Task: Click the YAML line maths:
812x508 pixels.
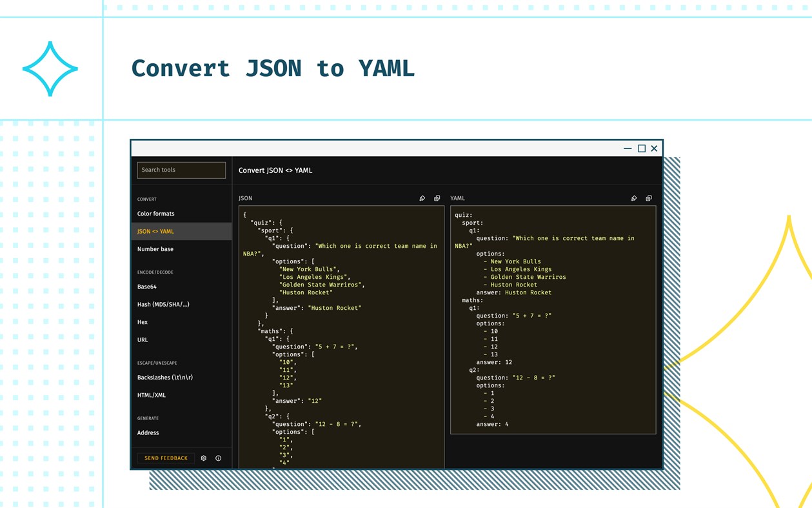Action: (x=473, y=300)
